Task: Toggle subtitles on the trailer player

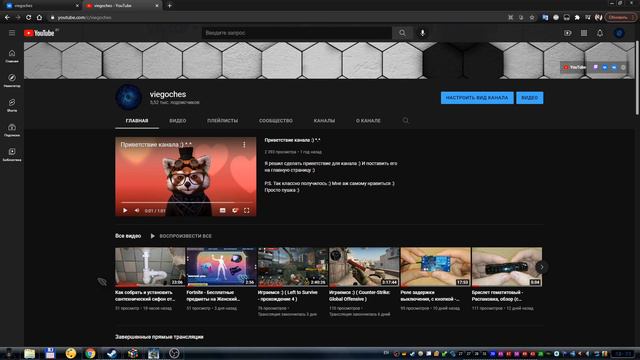Action: click(222, 210)
